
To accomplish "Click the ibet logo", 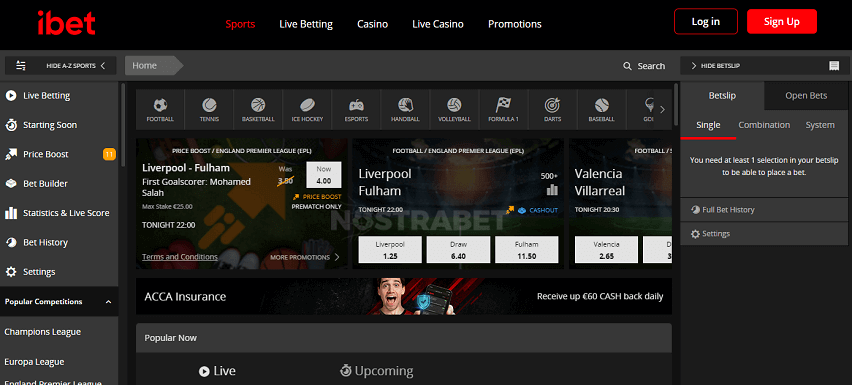I will click(x=66, y=23).
